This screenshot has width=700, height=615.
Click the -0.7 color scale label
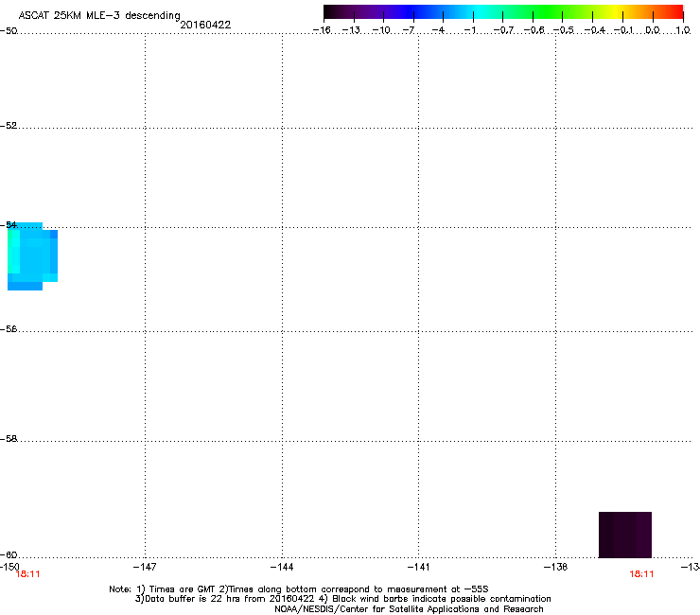pos(503,30)
